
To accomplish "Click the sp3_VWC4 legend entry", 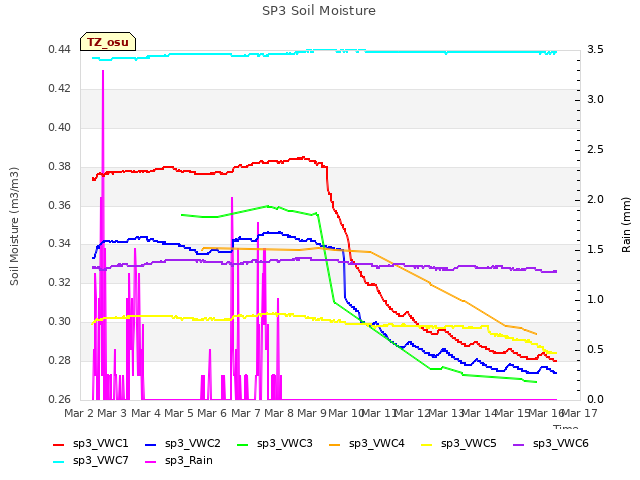I will click(x=367, y=444).
